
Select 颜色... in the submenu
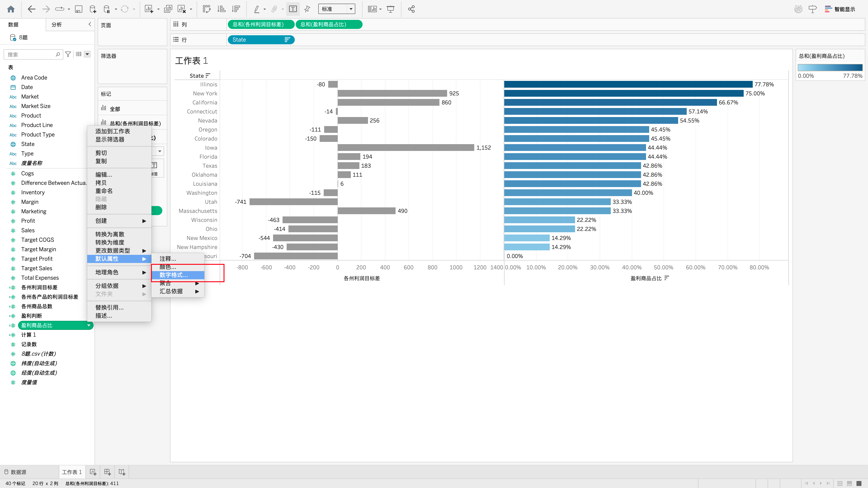178,267
